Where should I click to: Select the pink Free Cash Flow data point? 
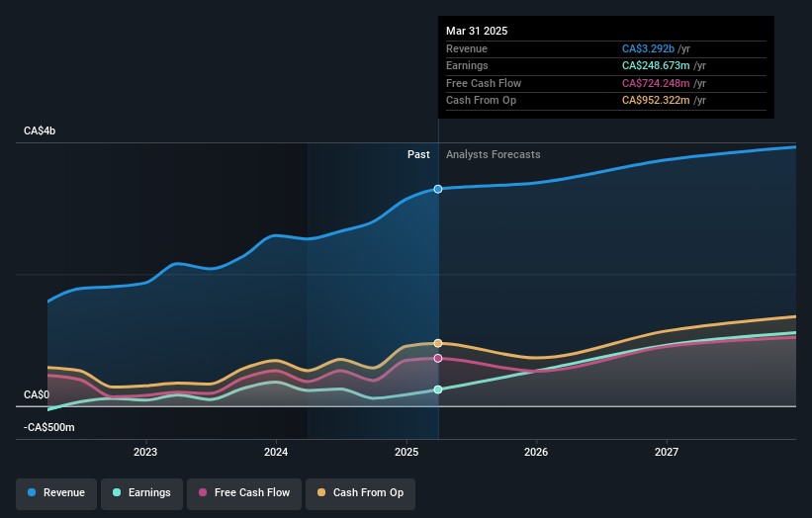coord(438,358)
